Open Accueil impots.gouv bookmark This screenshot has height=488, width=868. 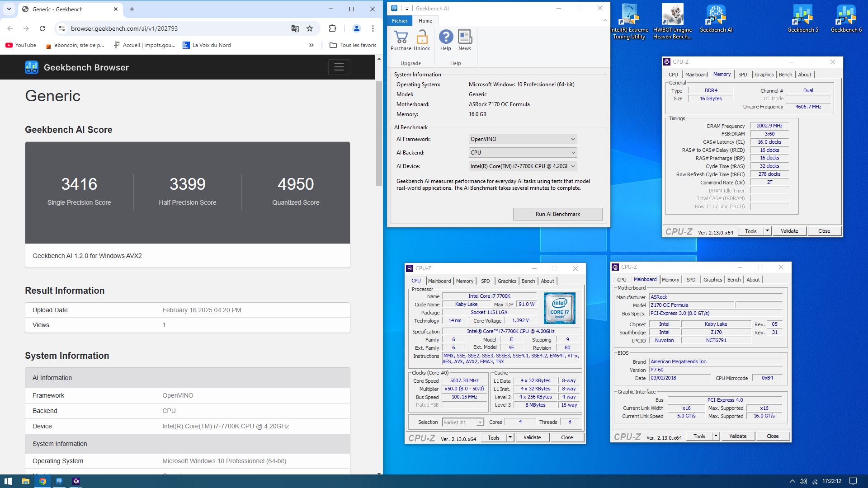click(x=145, y=45)
